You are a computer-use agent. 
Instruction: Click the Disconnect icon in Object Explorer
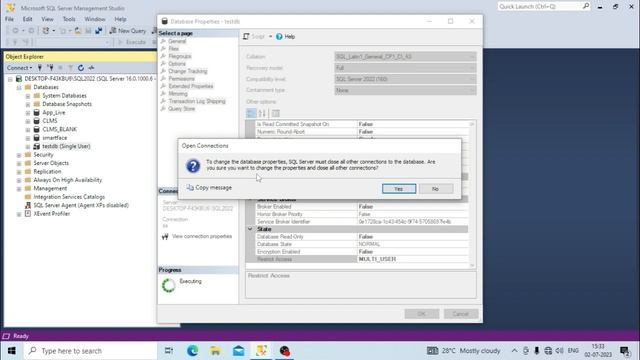pos(50,68)
